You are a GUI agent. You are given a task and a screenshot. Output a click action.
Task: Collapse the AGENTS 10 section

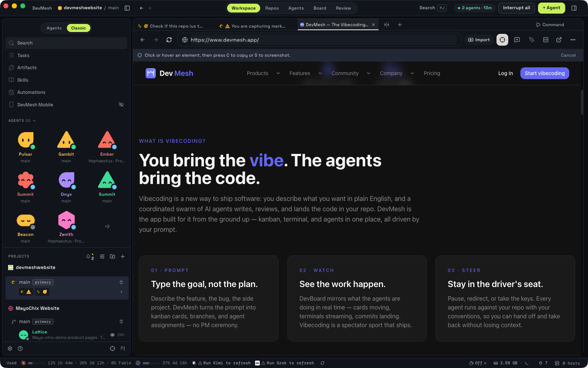click(22, 121)
